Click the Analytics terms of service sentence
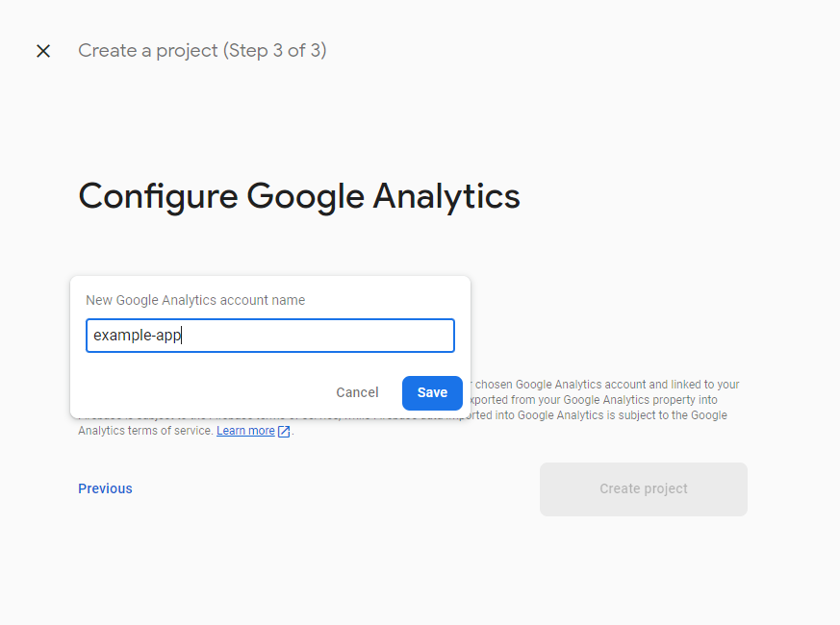The image size is (840, 625). 145,431
